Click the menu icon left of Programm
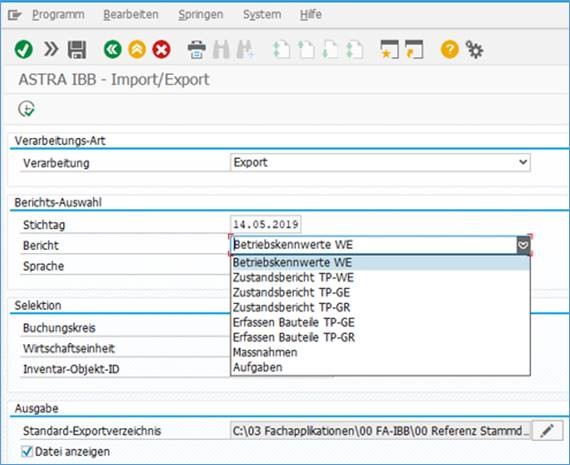The width and height of the screenshot is (570, 465). 15,15
